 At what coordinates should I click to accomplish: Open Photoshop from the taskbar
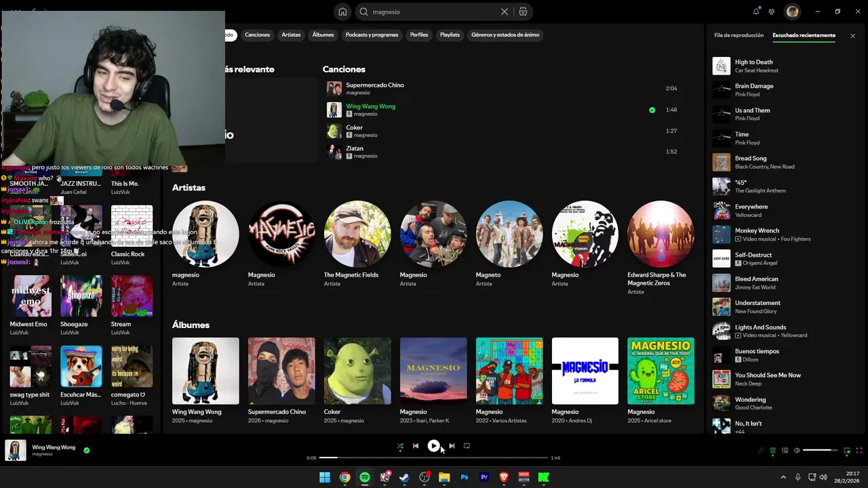point(464,477)
